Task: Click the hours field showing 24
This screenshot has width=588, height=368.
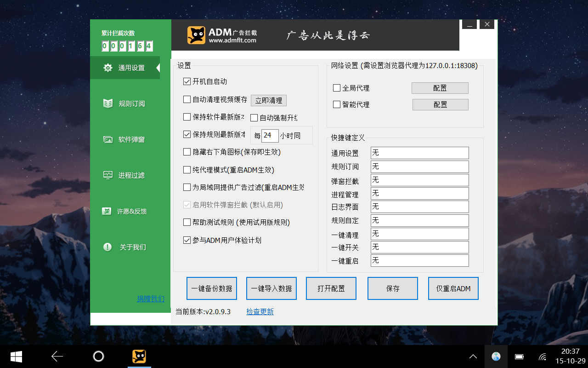Action: pos(270,135)
